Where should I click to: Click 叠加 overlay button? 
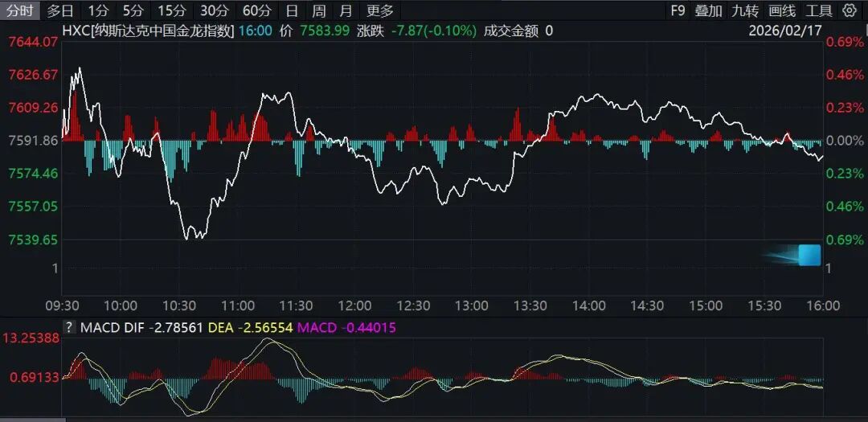coord(708,10)
